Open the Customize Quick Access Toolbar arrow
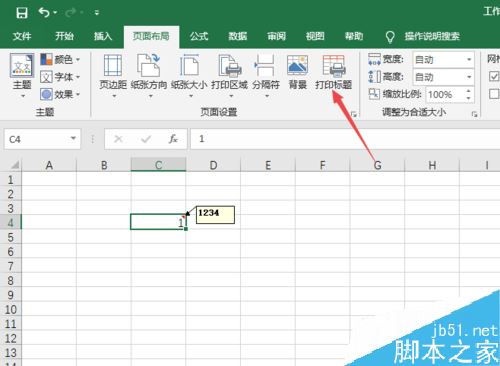 coord(97,13)
